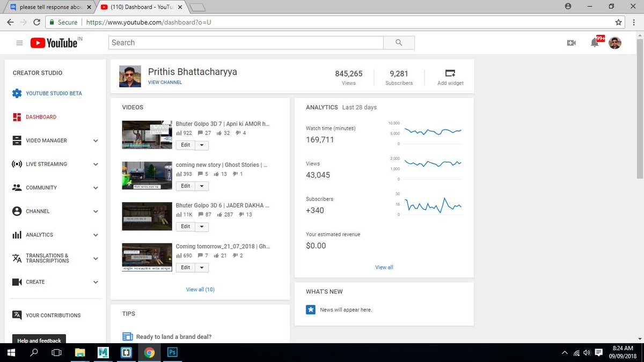This screenshot has height=362, width=644.
Task: Click the search magnifier button
Action: pyautogui.click(x=399, y=43)
